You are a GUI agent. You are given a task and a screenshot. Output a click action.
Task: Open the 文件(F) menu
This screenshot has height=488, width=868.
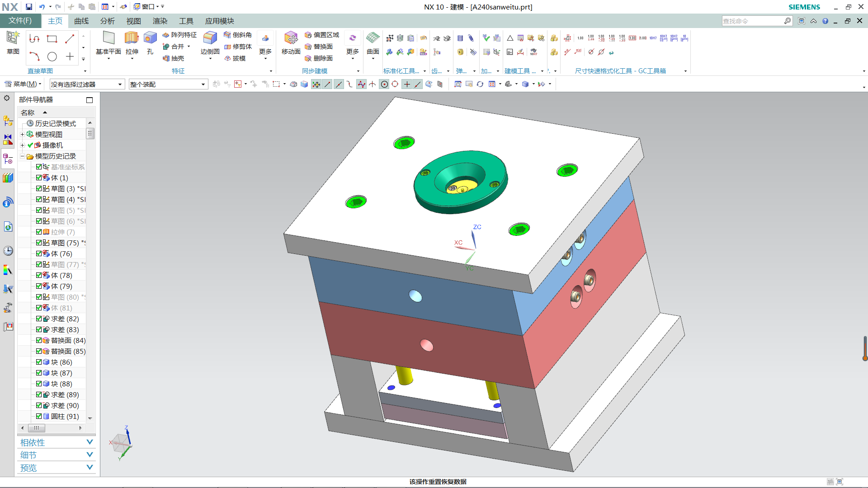pyautogui.click(x=20, y=21)
